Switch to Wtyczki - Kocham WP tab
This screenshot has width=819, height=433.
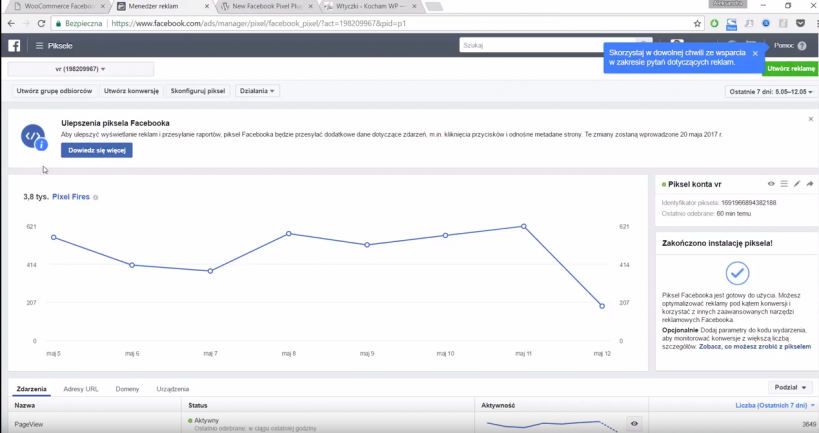(x=370, y=6)
